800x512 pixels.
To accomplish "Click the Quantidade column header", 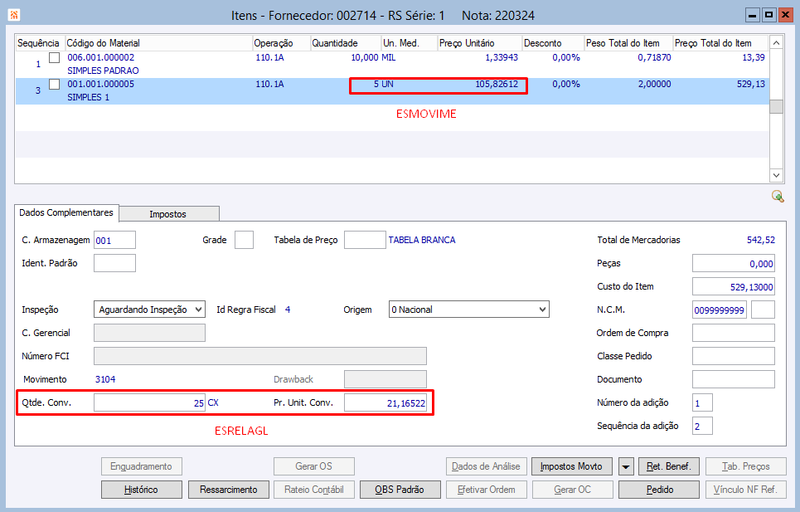I will (345, 43).
